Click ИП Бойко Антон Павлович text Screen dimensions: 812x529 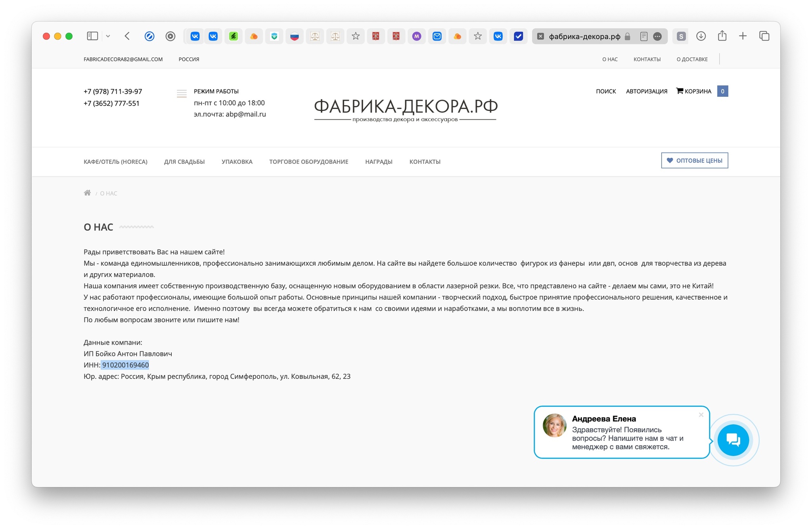(128, 354)
